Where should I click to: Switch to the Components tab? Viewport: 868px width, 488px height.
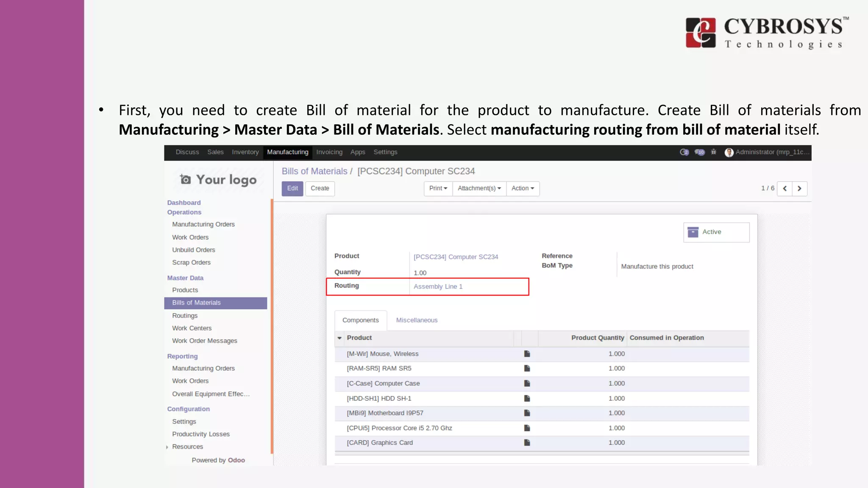click(x=361, y=320)
